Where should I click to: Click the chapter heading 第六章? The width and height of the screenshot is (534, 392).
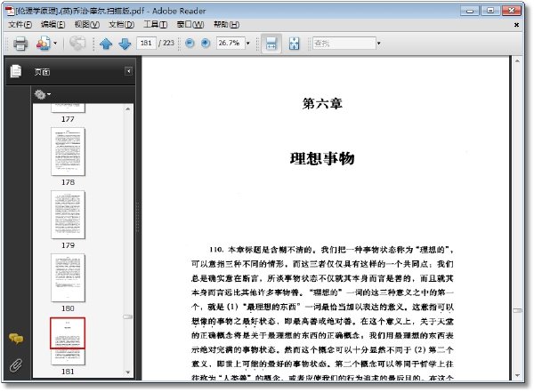click(x=322, y=103)
